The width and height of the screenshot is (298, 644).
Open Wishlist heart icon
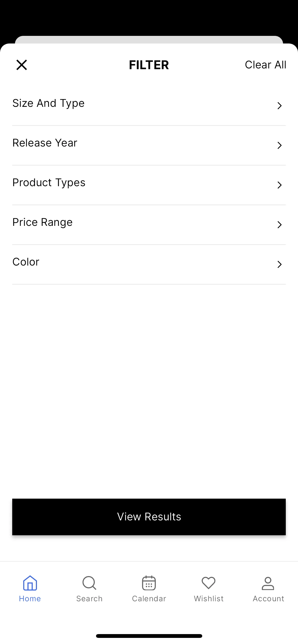[x=209, y=583]
